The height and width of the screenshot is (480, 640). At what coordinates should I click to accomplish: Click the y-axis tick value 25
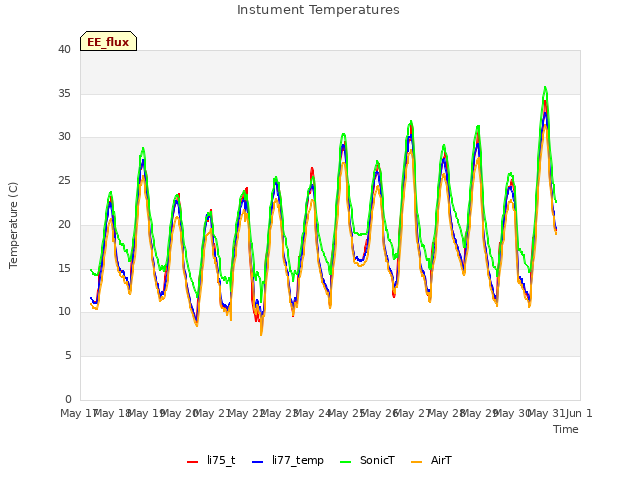pos(64,180)
